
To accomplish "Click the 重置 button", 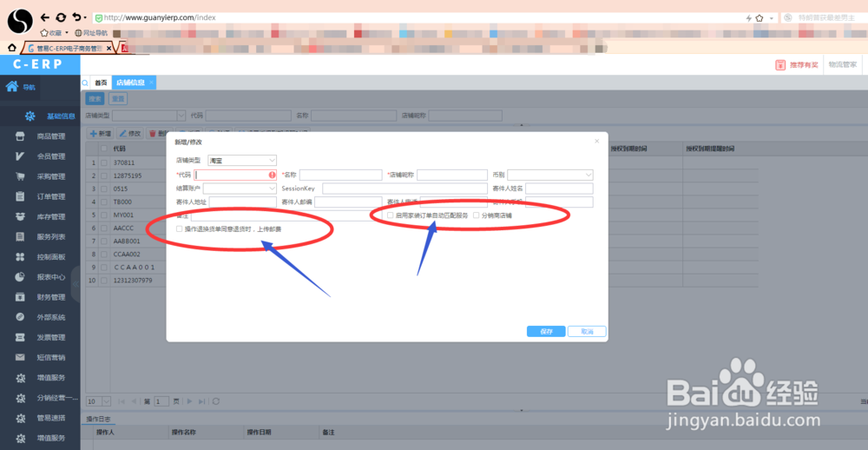I will tap(118, 99).
